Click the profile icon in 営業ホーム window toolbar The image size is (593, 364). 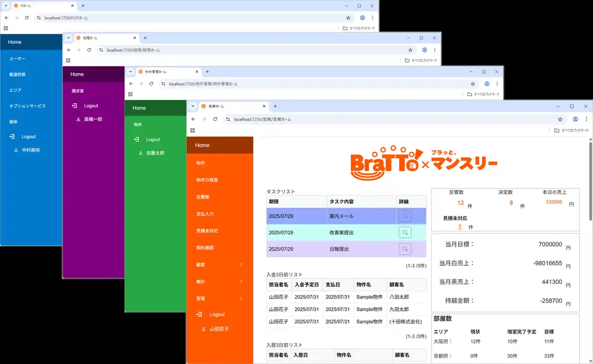click(575, 119)
